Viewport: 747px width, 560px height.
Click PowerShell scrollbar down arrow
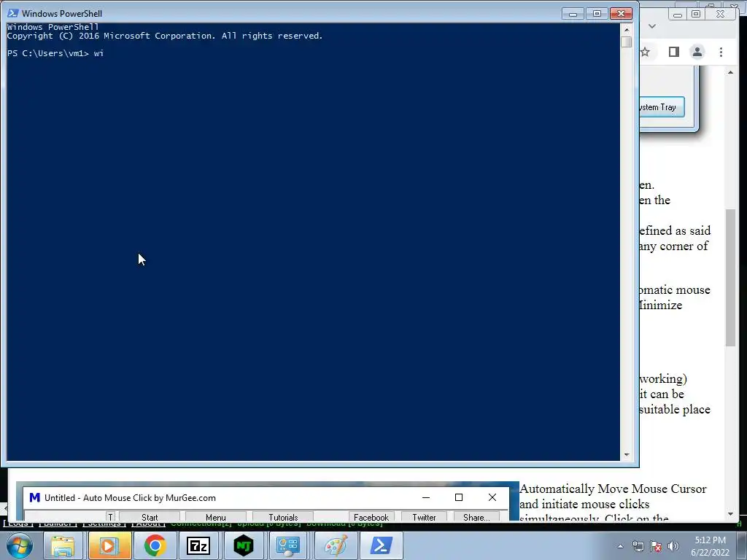coord(627,455)
